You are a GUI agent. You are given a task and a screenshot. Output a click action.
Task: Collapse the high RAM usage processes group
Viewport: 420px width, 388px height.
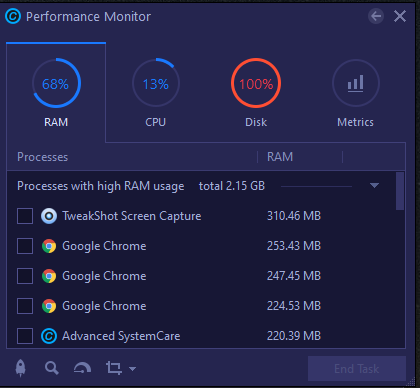374,186
